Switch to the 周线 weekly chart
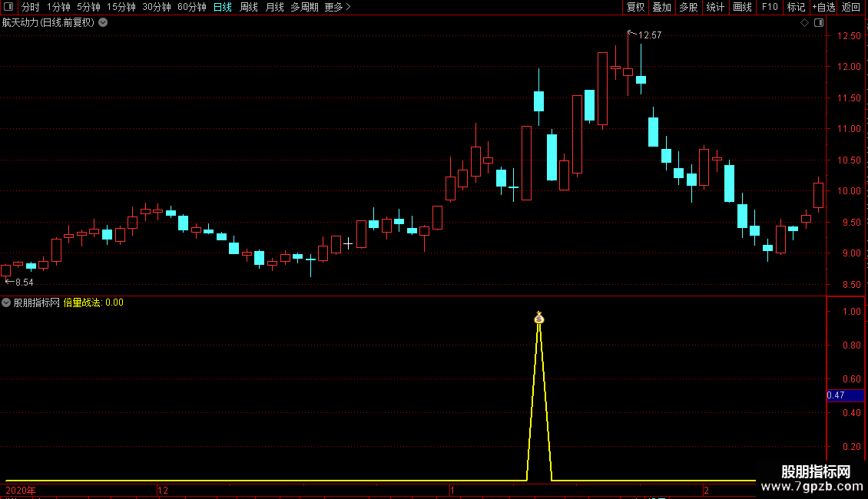This screenshot has height=499, width=868. pos(249,7)
